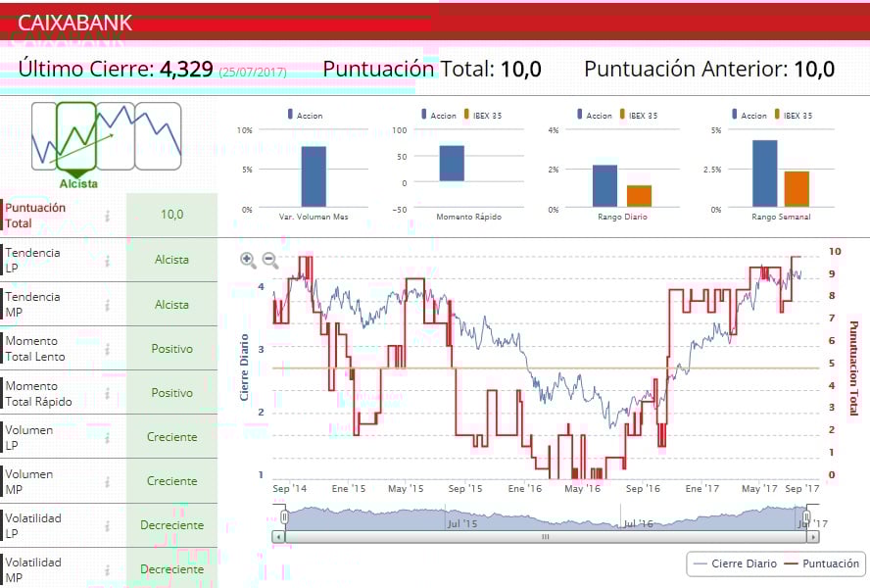Select the highlighted Alcista trend phase box
Viewport: 870px width, 588px height.
click(76, 136)
